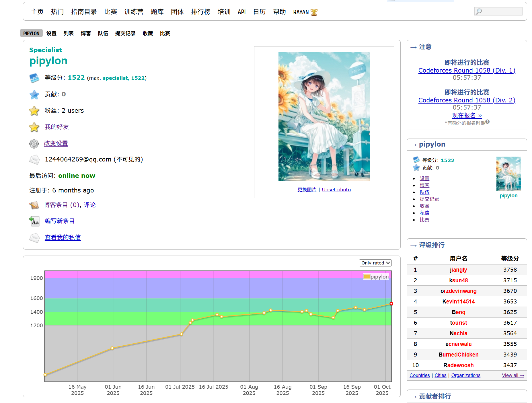
Task: Switch to the 收藏 favourites tab
Action: [x=148, y=33]
